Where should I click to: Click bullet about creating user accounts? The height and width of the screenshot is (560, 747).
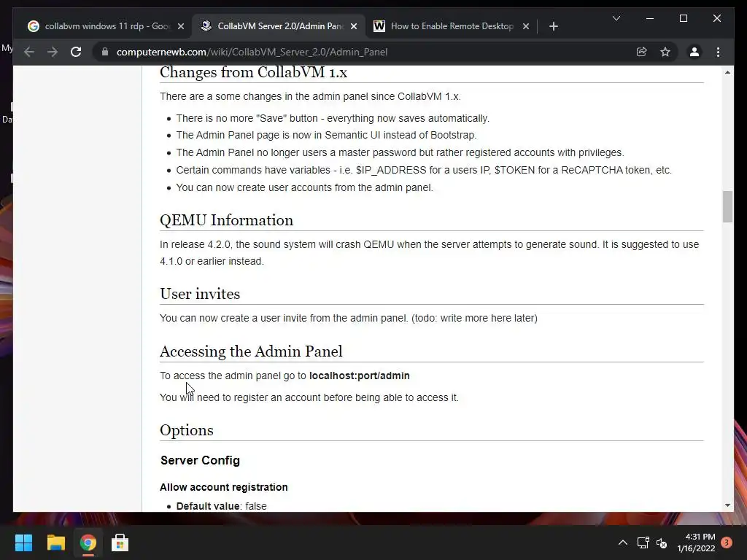304,187
